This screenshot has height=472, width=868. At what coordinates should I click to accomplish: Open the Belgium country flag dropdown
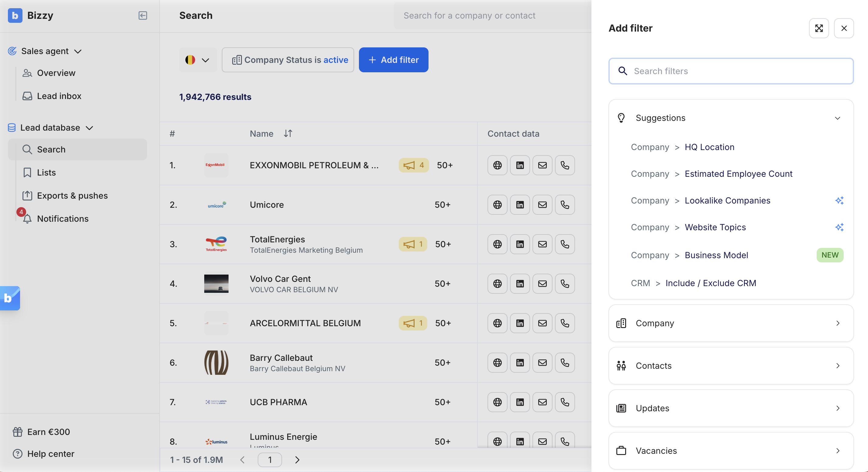click(198, 60)
